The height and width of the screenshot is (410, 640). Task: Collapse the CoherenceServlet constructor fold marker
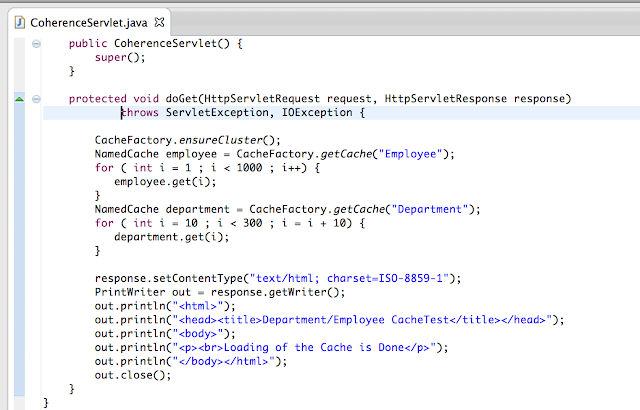36,44
